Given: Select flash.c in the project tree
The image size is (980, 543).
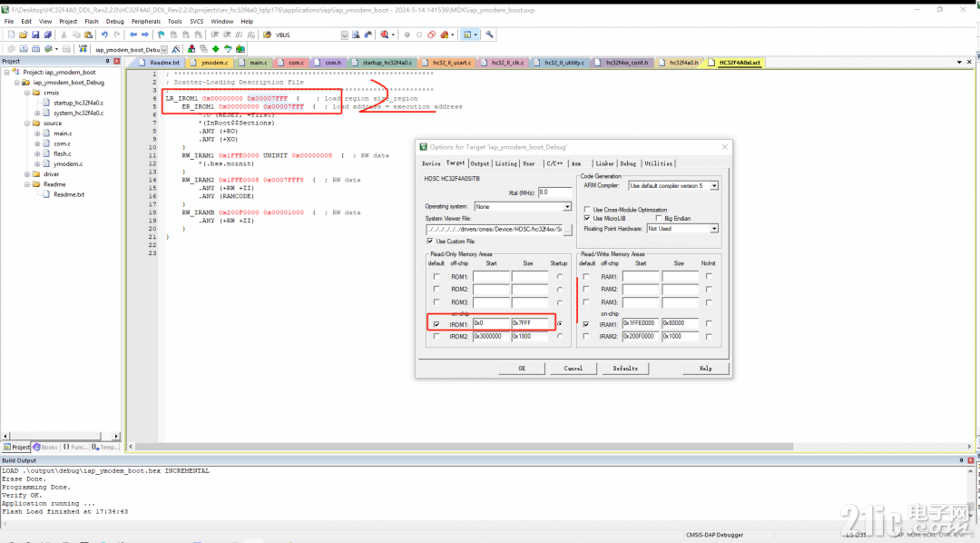Looking at the screenshot, I should (62, 153).
